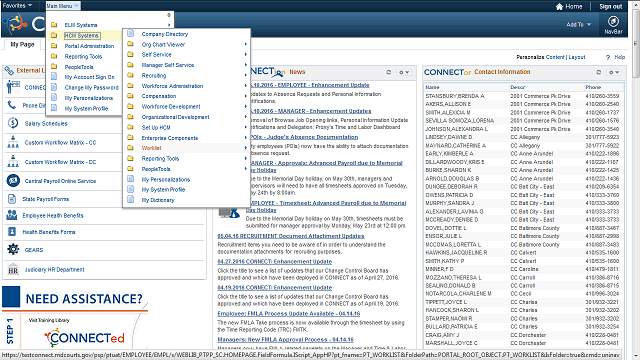Click the ELM Systems folder icon

tap(54, 25)
